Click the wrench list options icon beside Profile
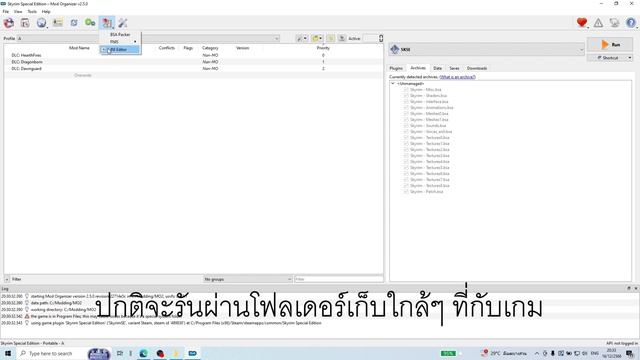This screenshot has height=360, width=640. (300, 38)
